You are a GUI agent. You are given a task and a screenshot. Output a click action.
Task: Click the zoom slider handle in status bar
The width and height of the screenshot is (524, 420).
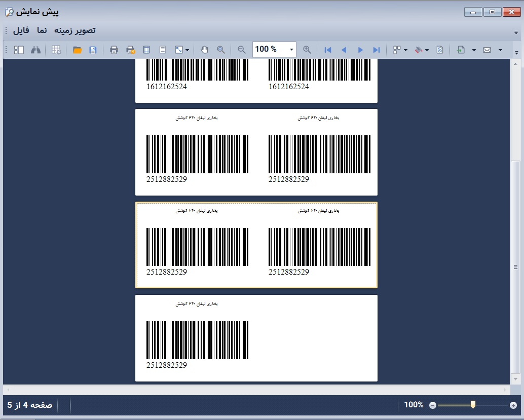pos(473,404)
